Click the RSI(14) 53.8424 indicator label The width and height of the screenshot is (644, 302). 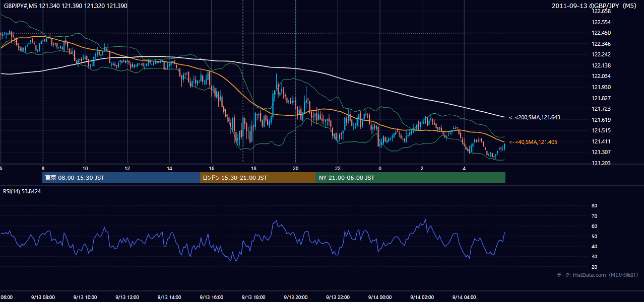click(x=22, y=191)
